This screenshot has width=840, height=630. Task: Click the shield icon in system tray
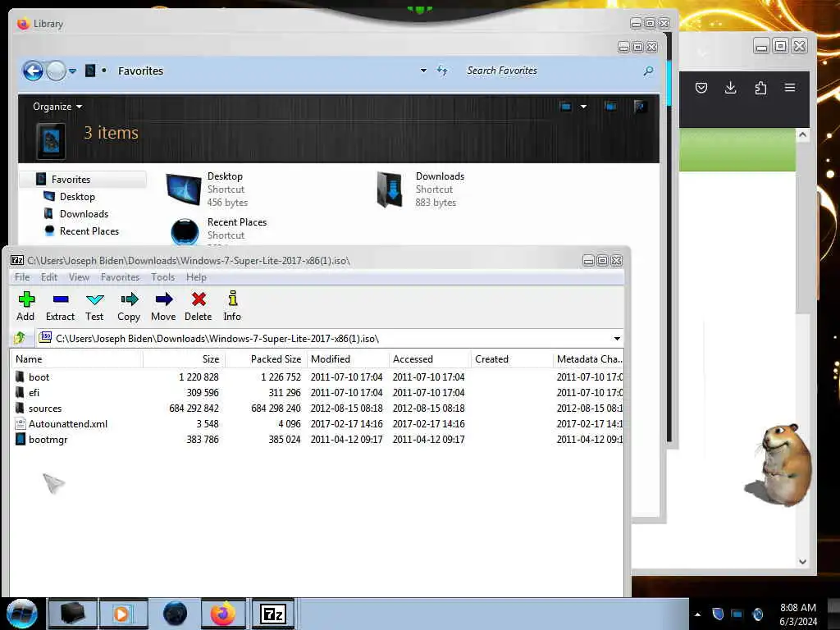point(718,614)
